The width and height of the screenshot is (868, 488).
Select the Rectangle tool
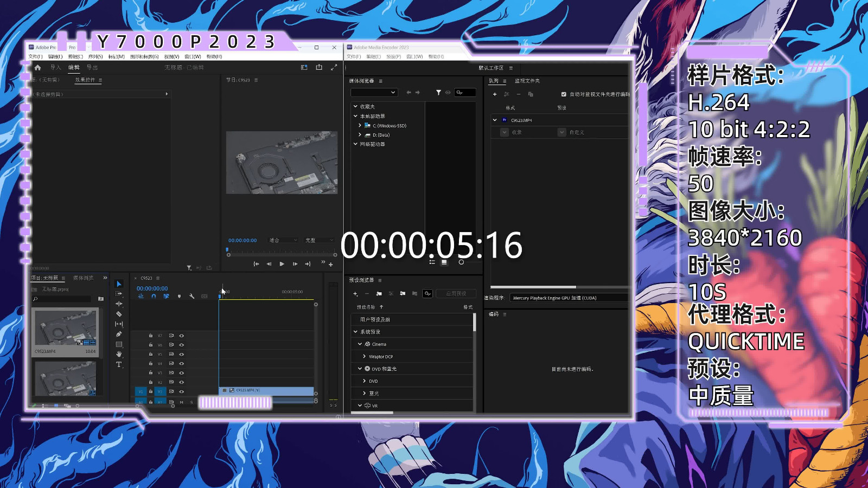coord(119,344)
